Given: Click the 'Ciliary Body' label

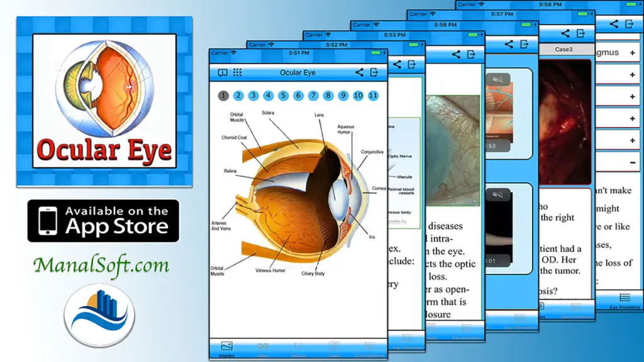Looking at the screenshot, I should pyautogui.click(x=313, y=273).
